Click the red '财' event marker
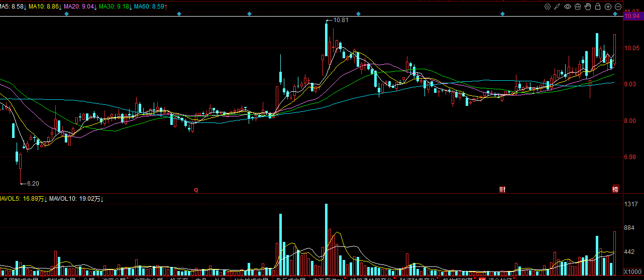The height and width of the screenshot is (280, 644). pyautogui.click(x=502, y=189)
